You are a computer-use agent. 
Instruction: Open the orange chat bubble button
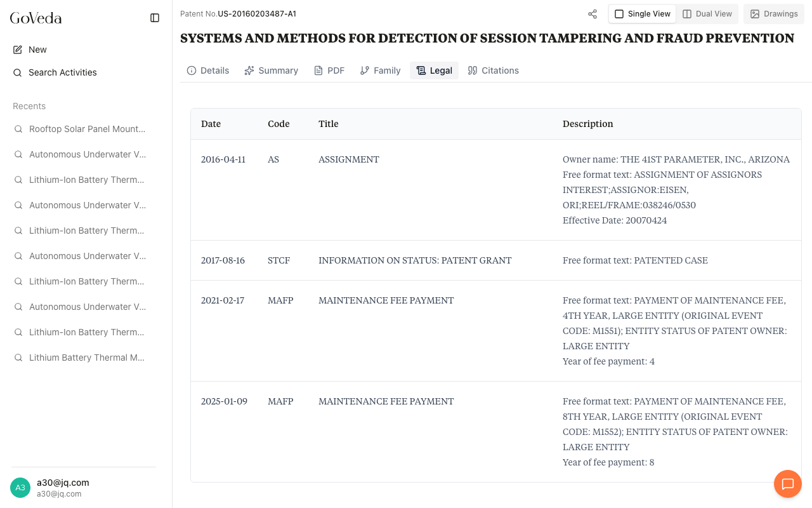point(788,484)
